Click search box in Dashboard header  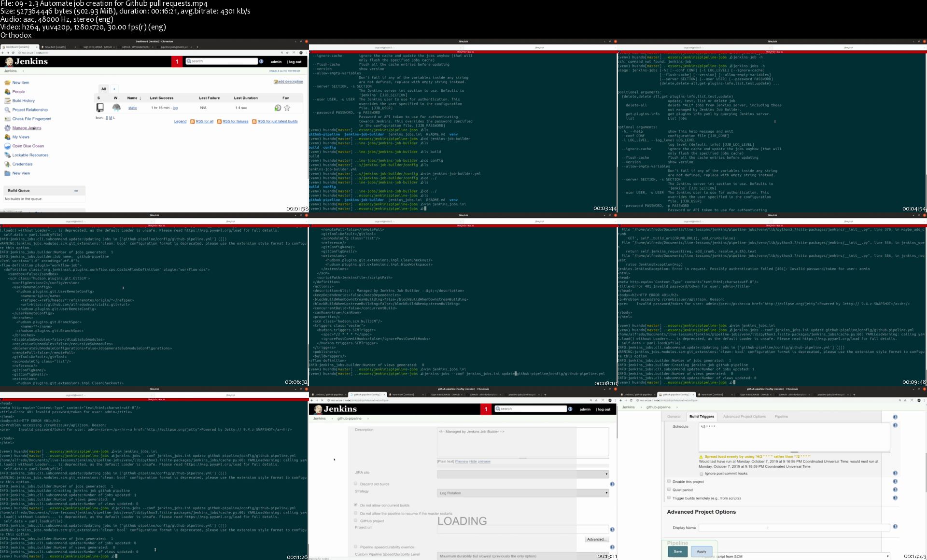(222, 61)
